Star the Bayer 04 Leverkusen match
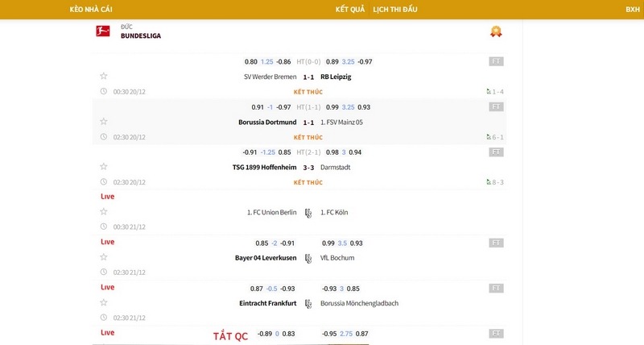Screen dimensions: 644x345 click(103, 258)
